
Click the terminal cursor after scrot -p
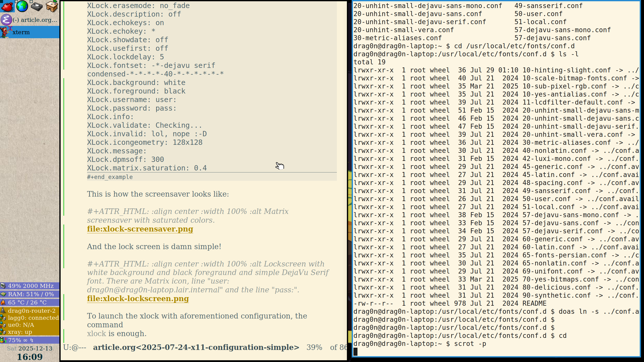point(355,352)
